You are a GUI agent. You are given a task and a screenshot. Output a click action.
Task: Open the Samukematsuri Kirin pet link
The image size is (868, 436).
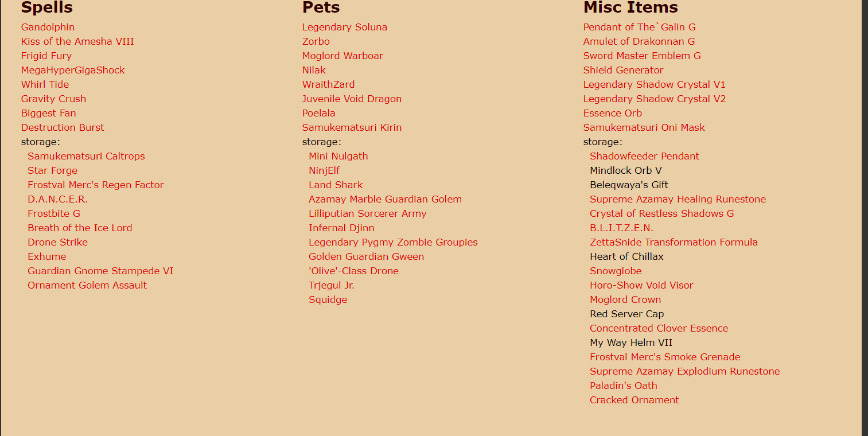pos(352,127)
